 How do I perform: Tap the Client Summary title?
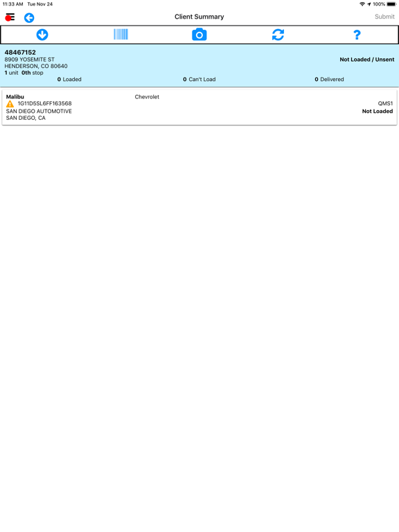click(199, 17)
